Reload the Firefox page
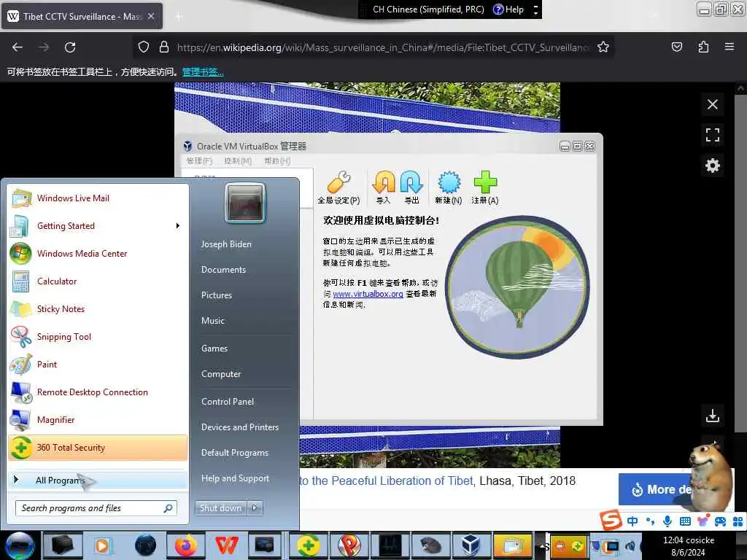 (70, 47)
